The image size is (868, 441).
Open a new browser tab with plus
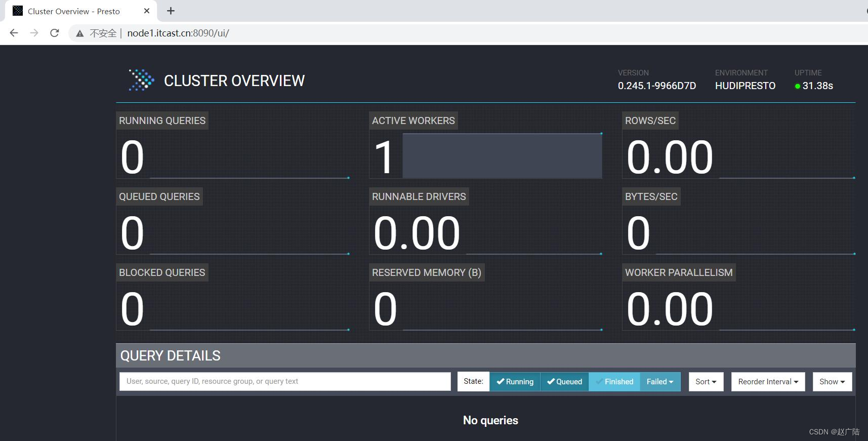click(171, 11)
